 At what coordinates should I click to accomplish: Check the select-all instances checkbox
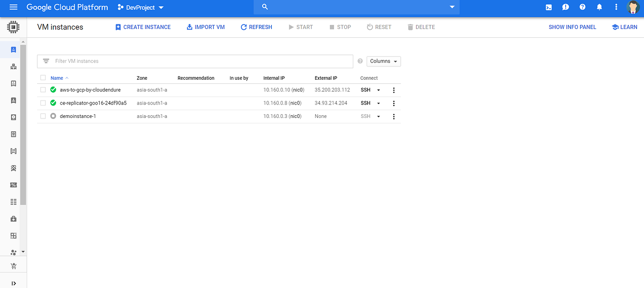click(x=43, y=78)
